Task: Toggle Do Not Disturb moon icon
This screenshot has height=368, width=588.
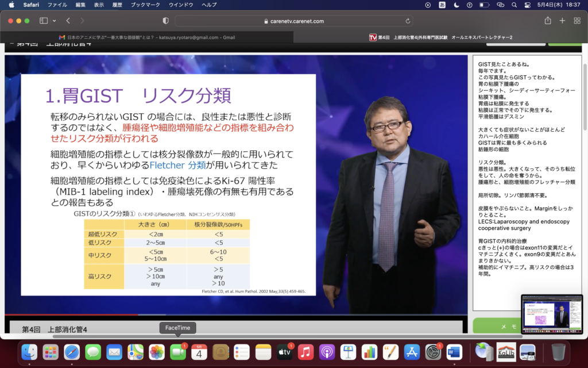Action: click(x=457, y=5)
